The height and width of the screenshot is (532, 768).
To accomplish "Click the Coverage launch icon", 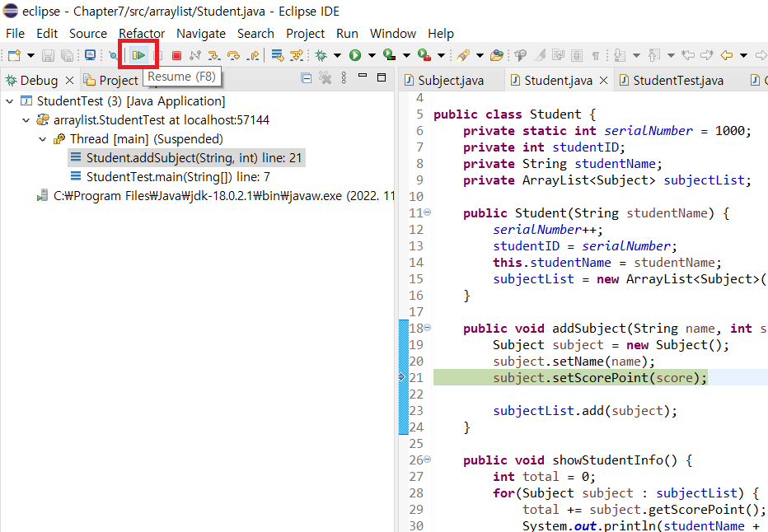I will 390,55.
